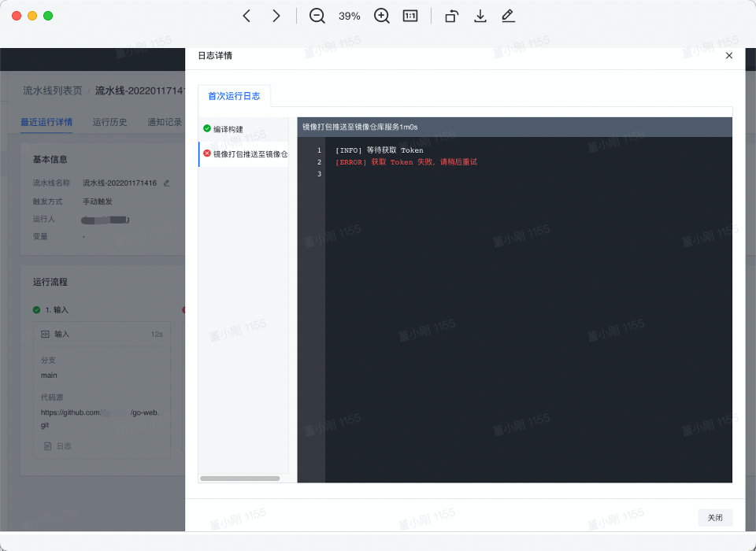Open markup edit pencil tool
The image size is (756, 551).
coord(508,16)
